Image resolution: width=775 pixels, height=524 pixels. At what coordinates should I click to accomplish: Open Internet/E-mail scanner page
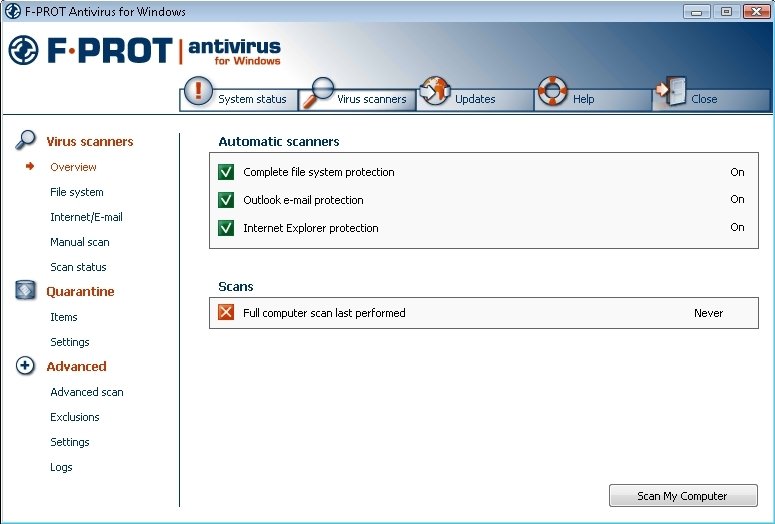[86, 217]
